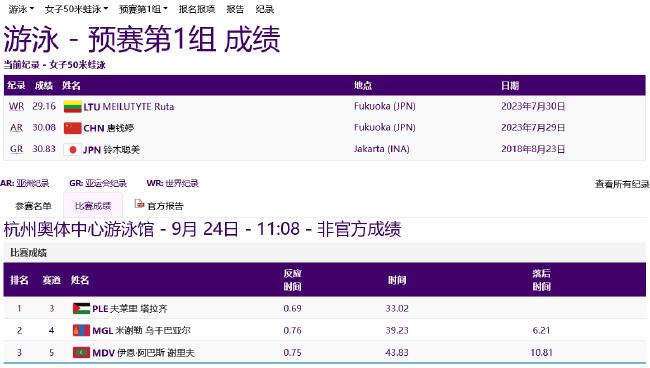Click the time behind 10.81
650x368 pixels.
[541, 353]
